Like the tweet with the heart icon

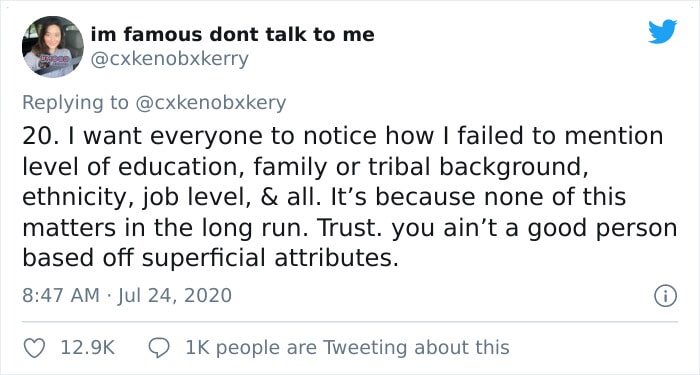[34, 348]
